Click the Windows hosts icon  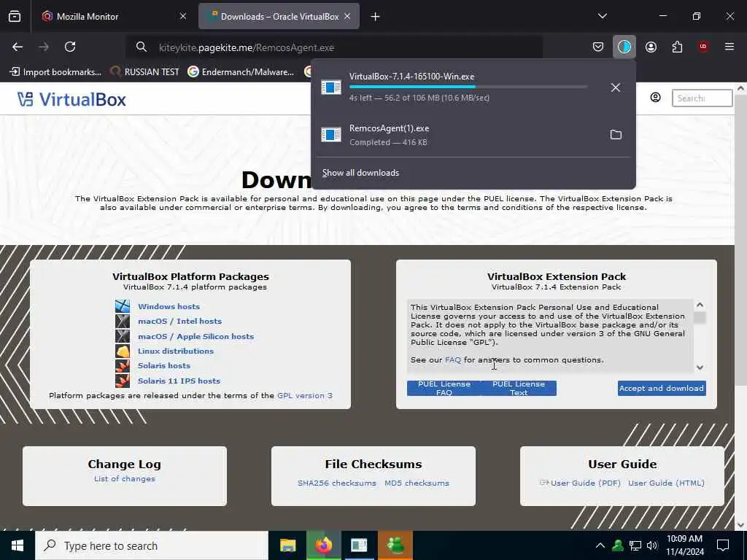tap(123, 306)
